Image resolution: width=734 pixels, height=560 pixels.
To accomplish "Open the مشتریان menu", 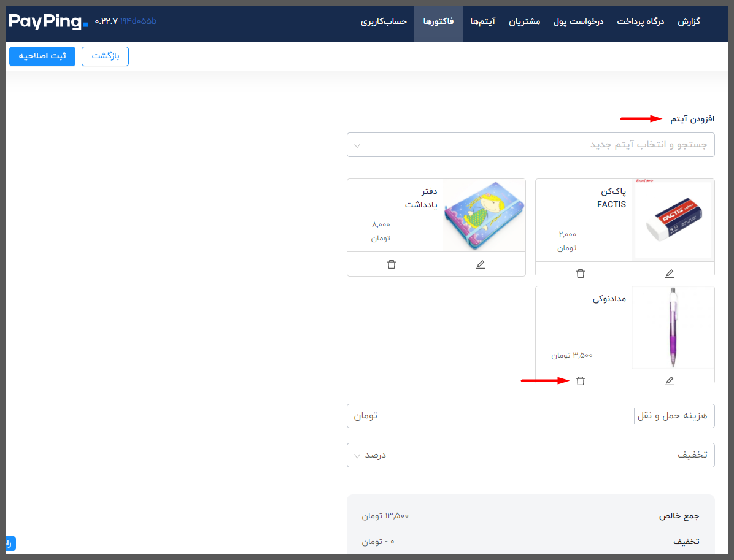I will coord(524,21).
